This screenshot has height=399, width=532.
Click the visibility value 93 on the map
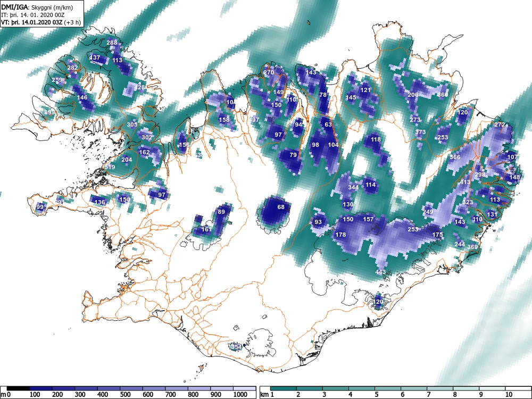[x=318, y=222]
